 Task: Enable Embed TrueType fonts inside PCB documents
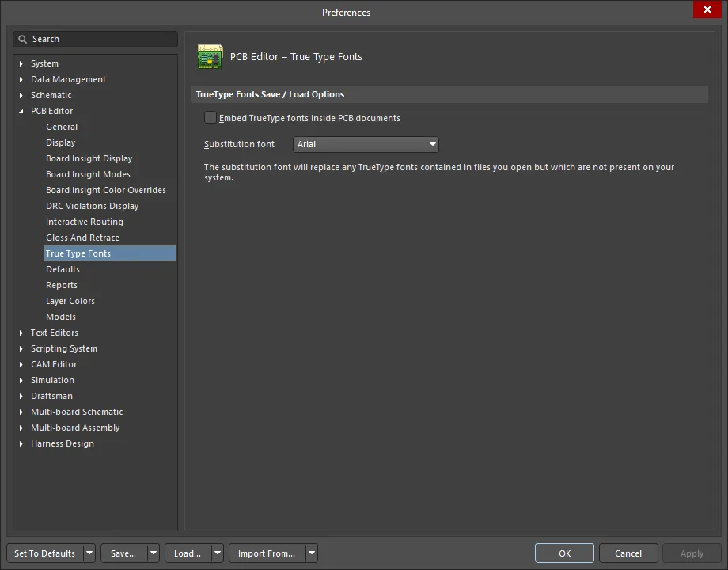coord(210,117)
